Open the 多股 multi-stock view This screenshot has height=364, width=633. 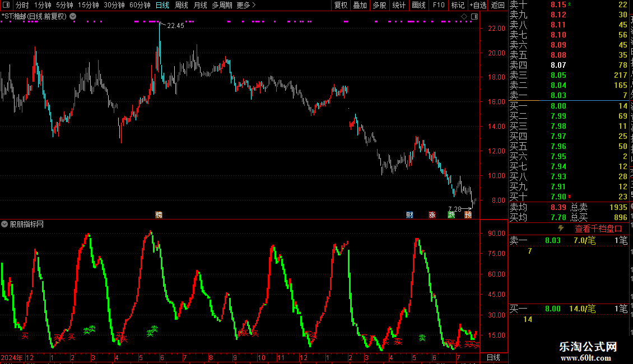[x=379, y=5]
